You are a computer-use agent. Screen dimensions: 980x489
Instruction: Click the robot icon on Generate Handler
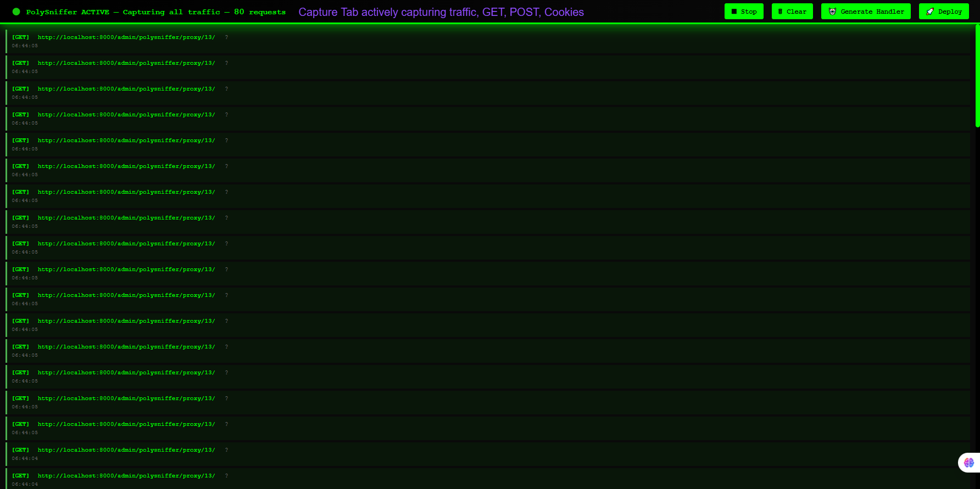point(832,12)
